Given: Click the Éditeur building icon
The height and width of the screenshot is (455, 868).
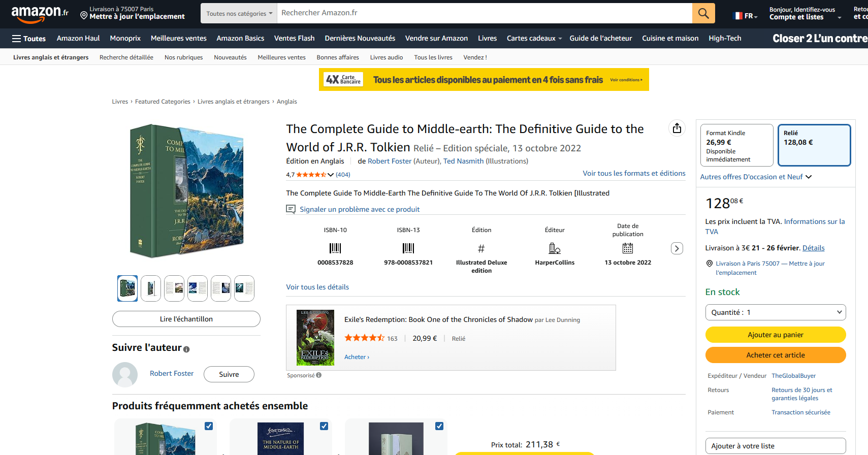Looking at the screenshot, I should 555,248.
